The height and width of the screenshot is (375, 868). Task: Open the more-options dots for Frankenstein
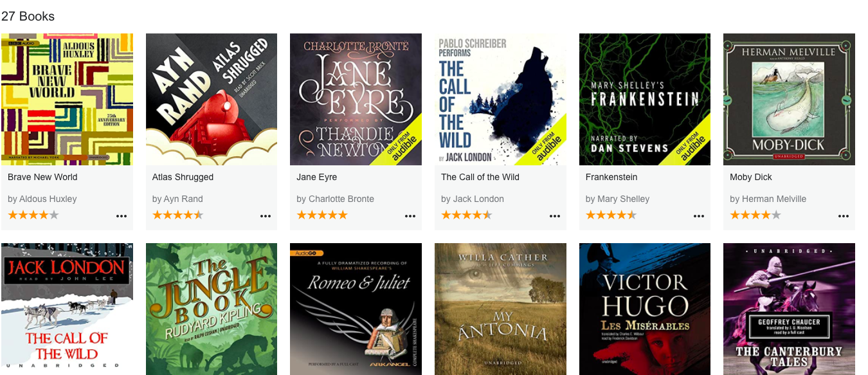point(699,216)
